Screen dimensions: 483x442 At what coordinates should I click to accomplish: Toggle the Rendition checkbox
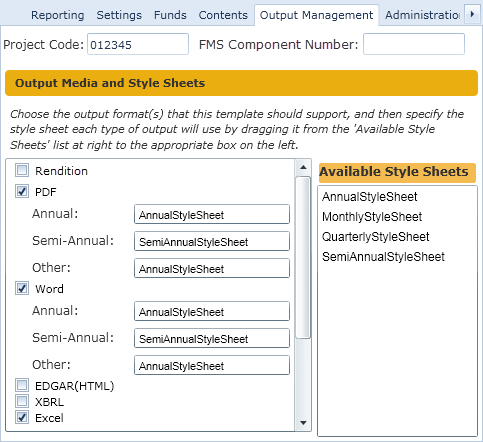click(22, 170)
